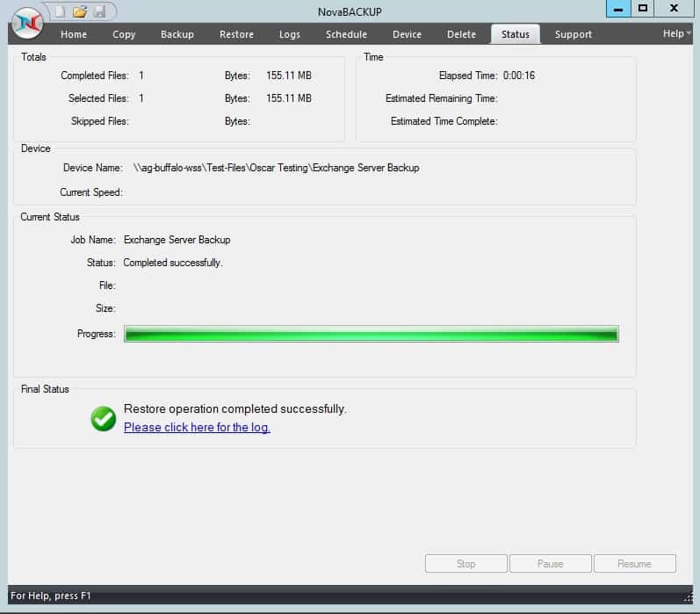Open the Backup tab
The height and width of the screenshot is (614, 700).
(177, 34)
